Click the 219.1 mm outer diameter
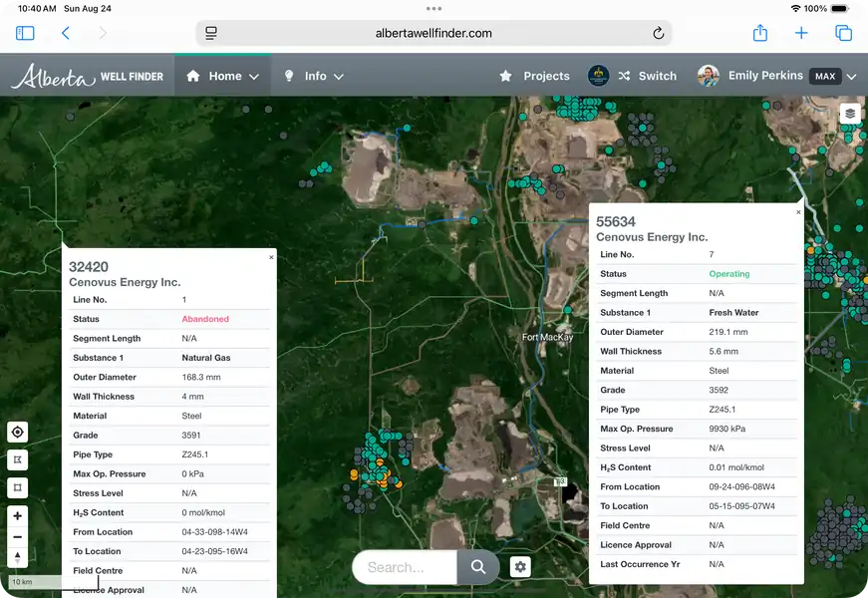Viewport: 868px width, 598px height. (x=727, y=332)
